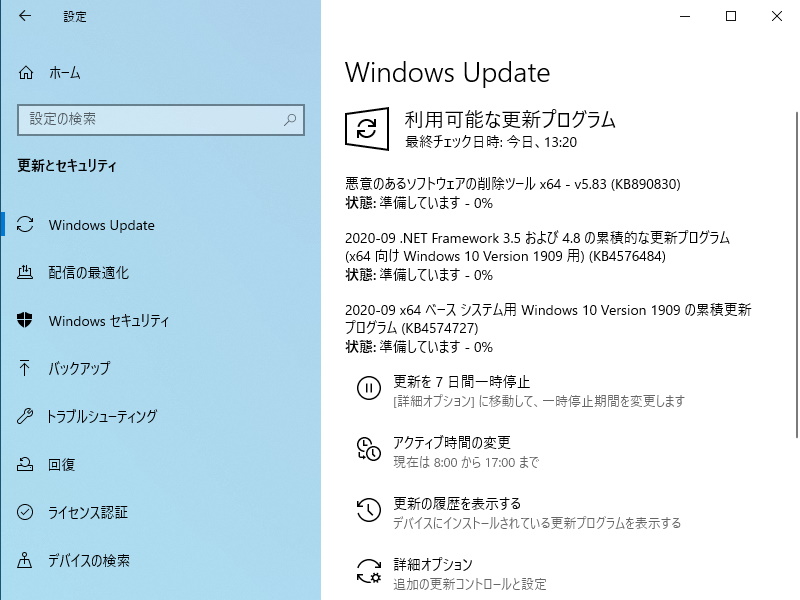Screen dimensions: 800x600
Task: Open デバイスの検索 page
Action: point(89,560)
